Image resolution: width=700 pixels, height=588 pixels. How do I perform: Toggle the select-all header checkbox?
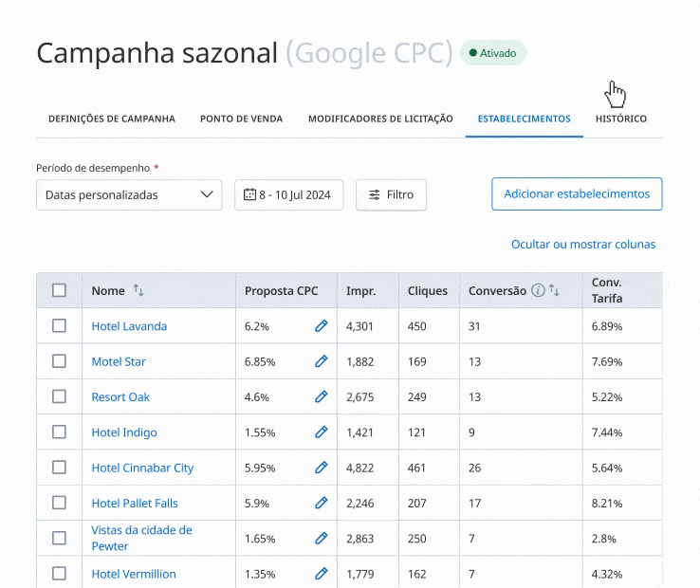point(59,290)
